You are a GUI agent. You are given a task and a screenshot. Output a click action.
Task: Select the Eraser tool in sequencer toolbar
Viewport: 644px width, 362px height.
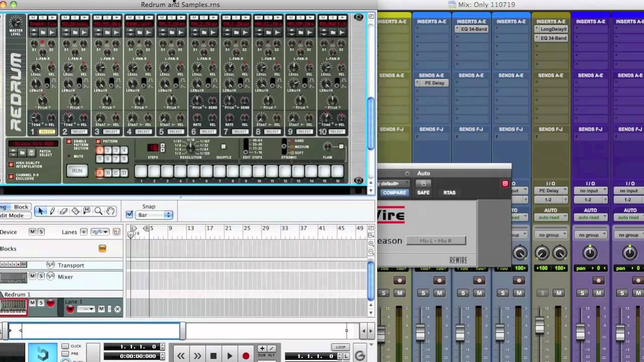pyautogui.click(x=63, y=211)
